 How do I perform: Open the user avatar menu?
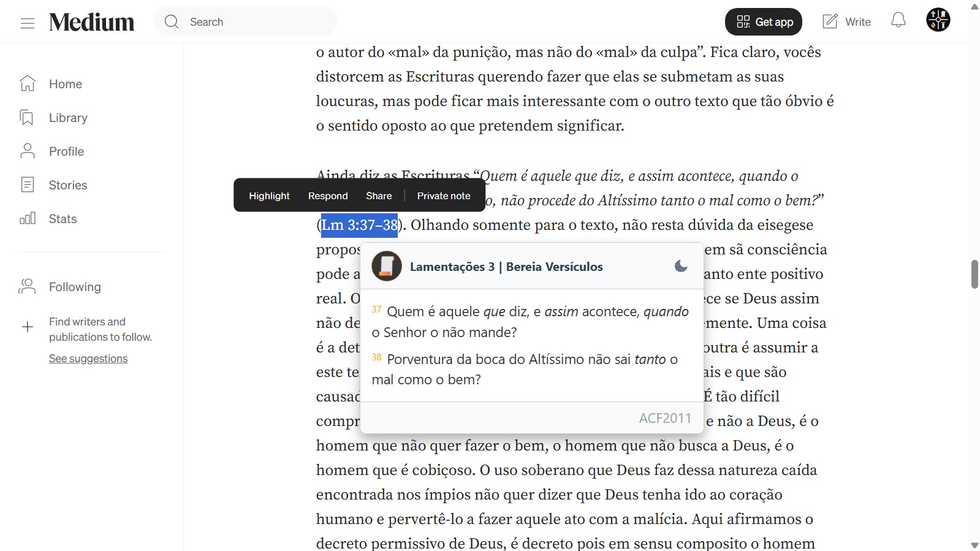click(938, 20)
